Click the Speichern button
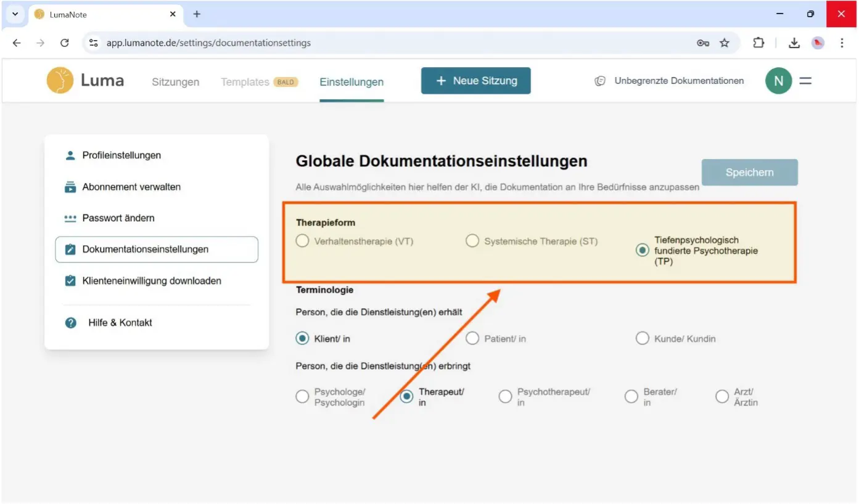This screenshot has height=504, width=859. 749,173
